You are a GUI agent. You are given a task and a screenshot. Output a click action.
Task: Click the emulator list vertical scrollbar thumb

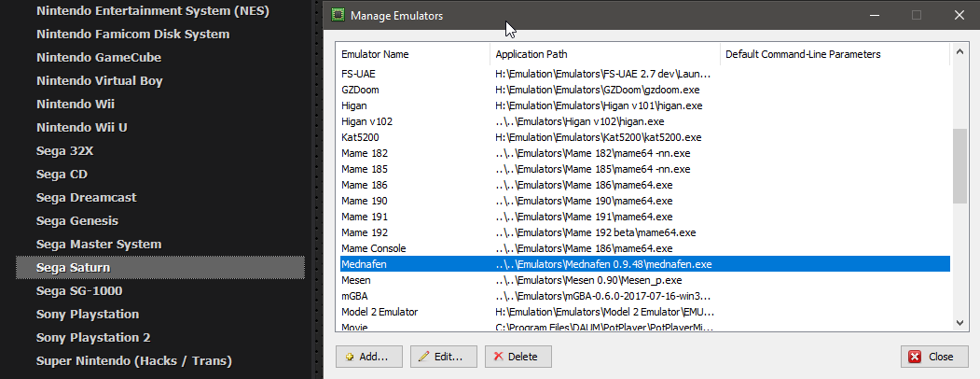point(959,166)
